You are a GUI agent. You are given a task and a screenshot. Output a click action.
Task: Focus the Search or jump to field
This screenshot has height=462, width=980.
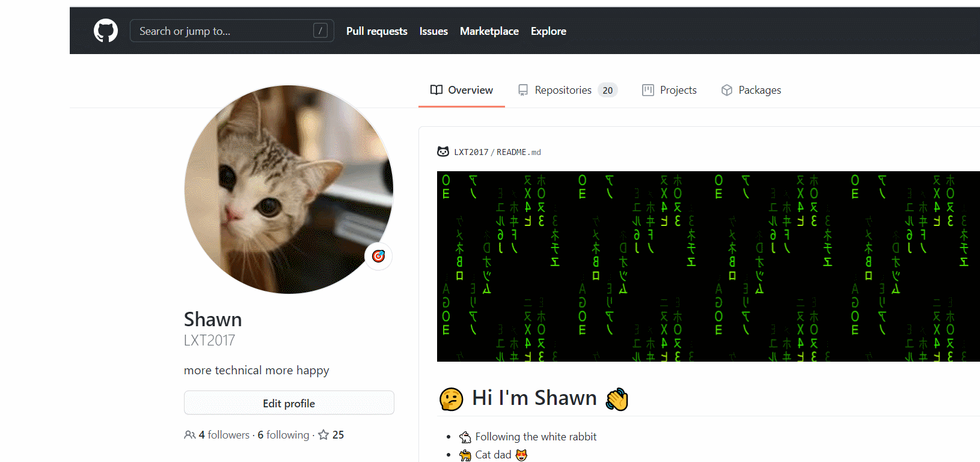click(222, 31)
